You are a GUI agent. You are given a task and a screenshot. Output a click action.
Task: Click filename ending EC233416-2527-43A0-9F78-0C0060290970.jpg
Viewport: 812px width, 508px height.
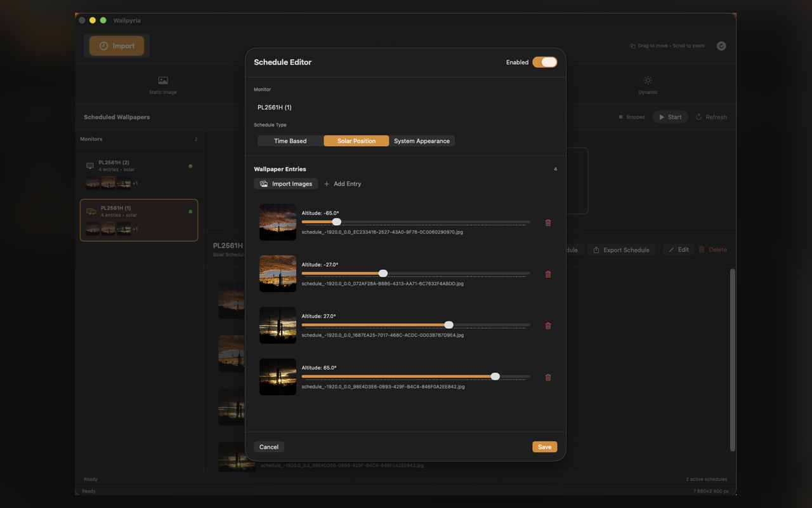click(x=382, y=232)
